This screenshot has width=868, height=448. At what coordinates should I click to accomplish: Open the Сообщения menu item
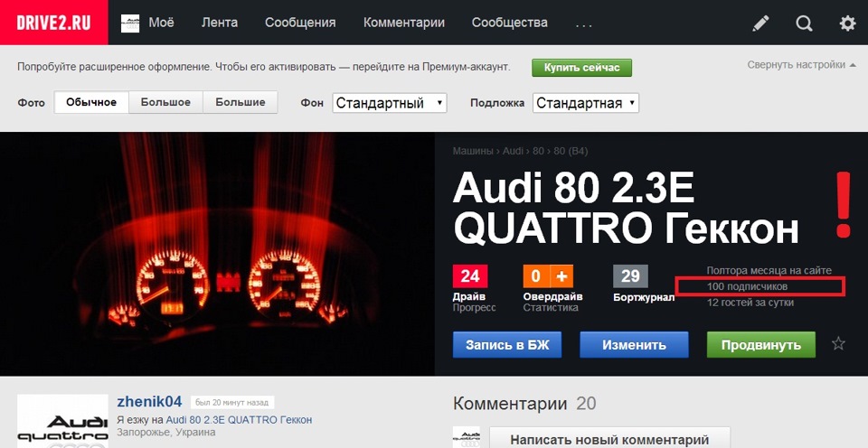click(300, 23)
